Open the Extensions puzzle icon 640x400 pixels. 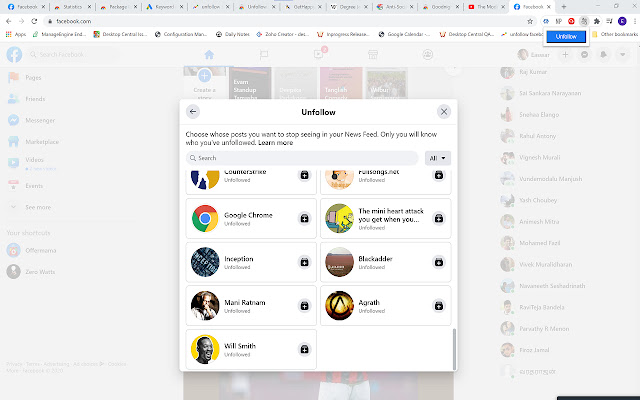pyautogui.click(x=597, y=21)
